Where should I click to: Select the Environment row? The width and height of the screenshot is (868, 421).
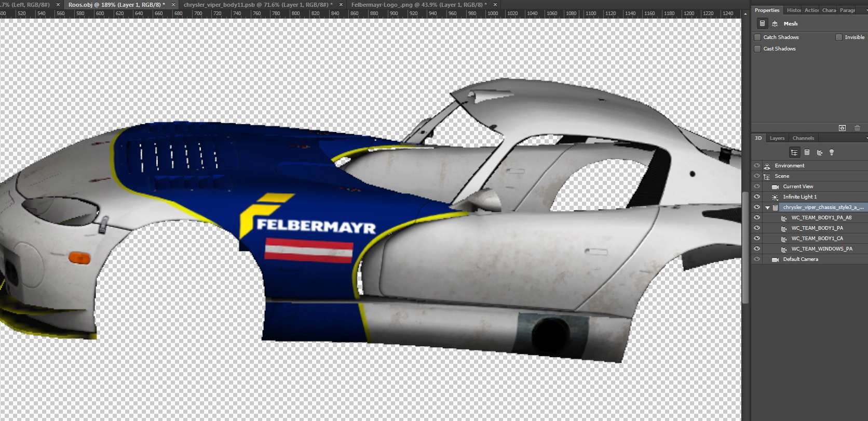pos(809,166)
